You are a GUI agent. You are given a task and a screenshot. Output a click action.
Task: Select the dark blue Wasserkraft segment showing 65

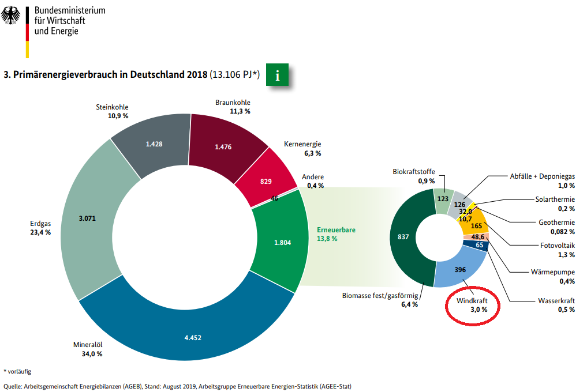coord(481,245)
